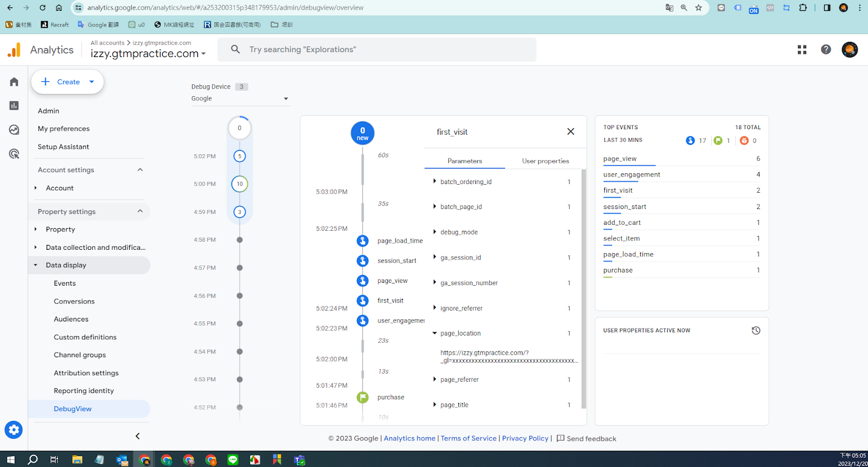Select DebugView in the sidebar
This screenshot has width=868, height=467.
(x=73, y=409)
